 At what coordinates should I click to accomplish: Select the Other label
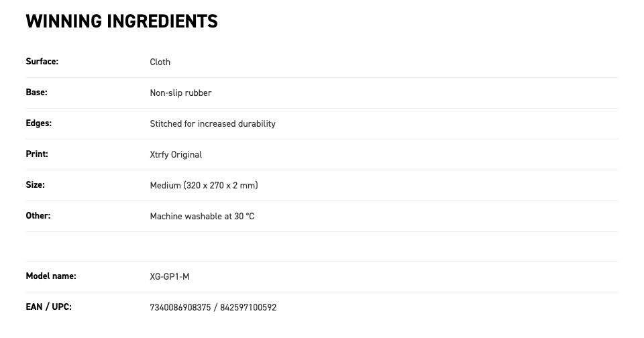(x=38, y=215)
